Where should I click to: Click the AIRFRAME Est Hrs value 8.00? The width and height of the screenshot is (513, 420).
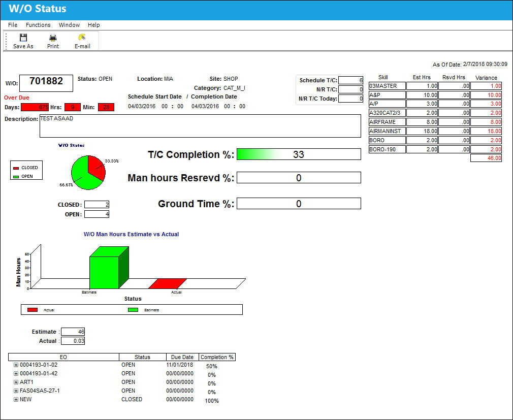tap(422, 122)
